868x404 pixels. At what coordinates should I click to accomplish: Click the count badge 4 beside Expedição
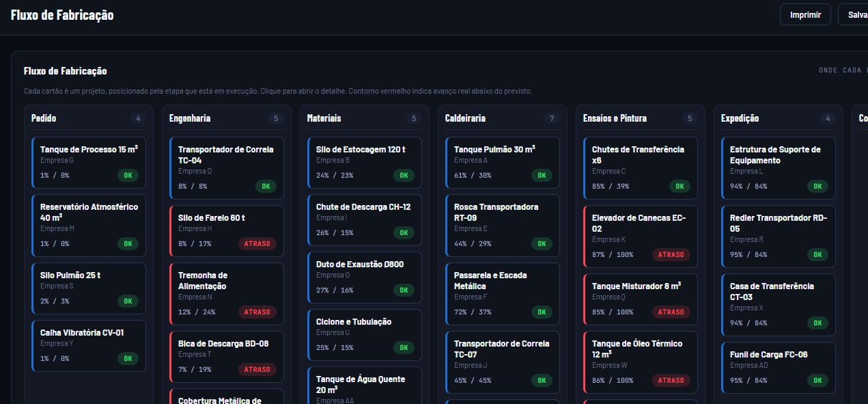(x=828, y=118)
